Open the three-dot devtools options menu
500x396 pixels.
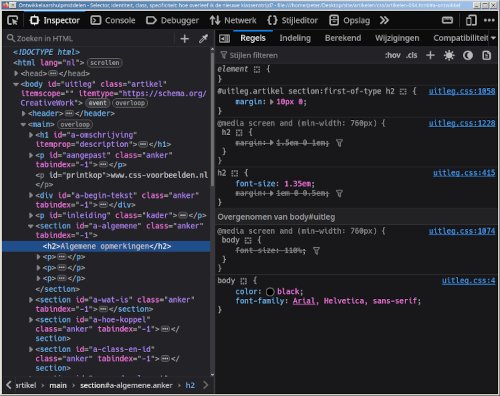click(x=489, y=21)
